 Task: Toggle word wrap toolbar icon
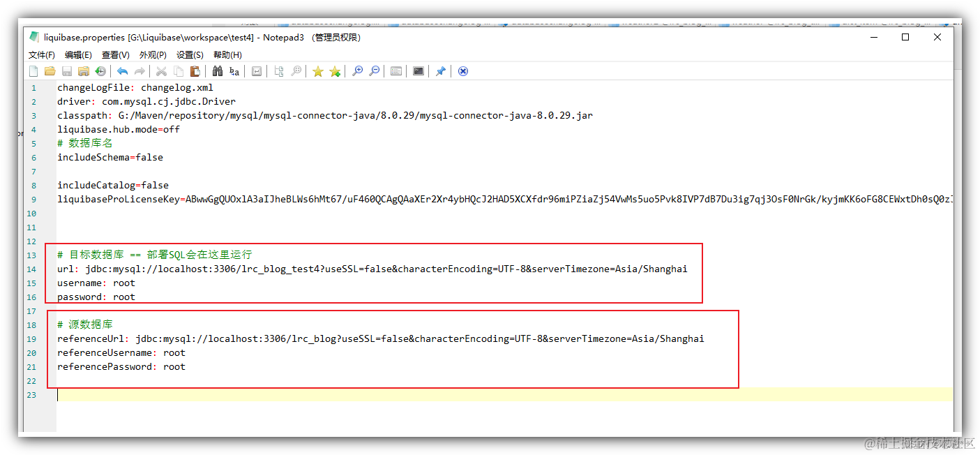pos(257,71)
